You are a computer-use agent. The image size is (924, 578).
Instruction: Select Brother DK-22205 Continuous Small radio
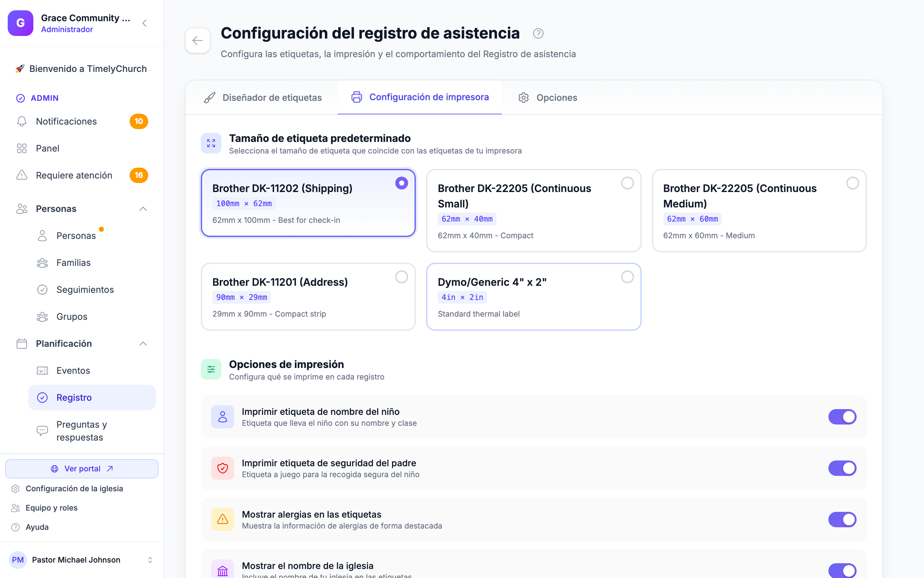tap(627, 183)
